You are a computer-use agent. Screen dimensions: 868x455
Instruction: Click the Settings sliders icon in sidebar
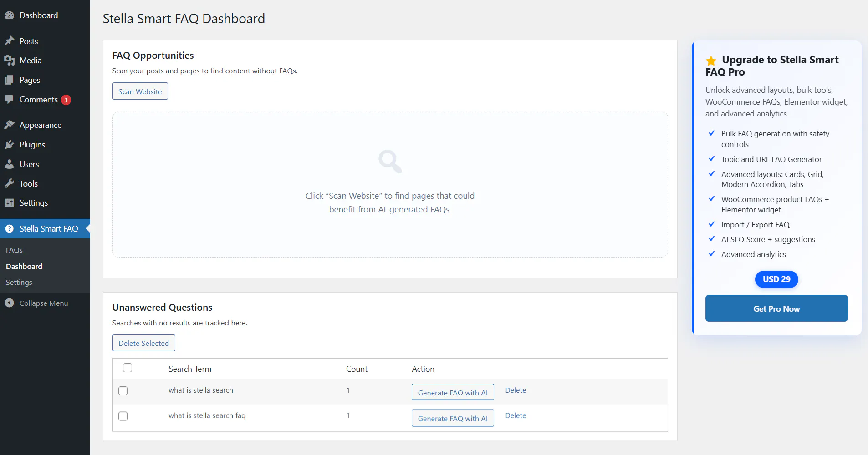coord(10,202)
